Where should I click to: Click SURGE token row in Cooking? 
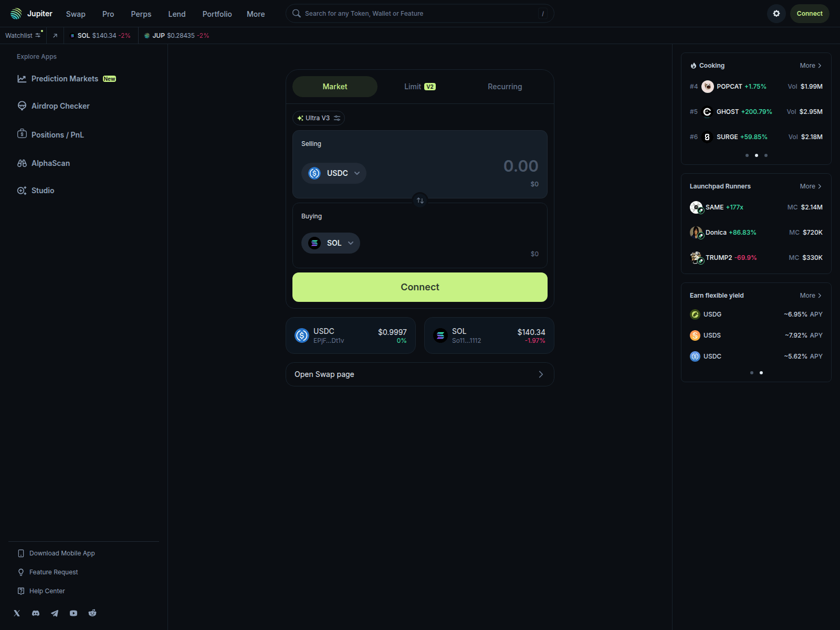pos(756,137)
